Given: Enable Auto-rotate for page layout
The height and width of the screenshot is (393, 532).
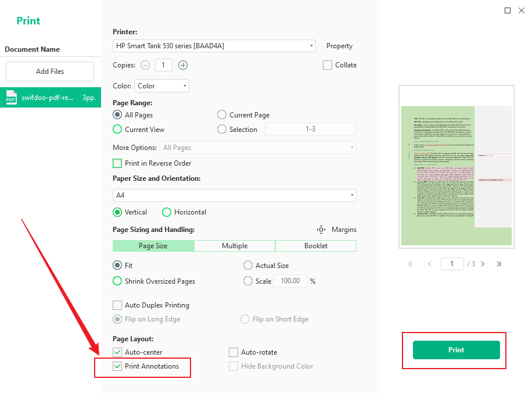Looking at the screenshot, I should (x=233, y=352).
